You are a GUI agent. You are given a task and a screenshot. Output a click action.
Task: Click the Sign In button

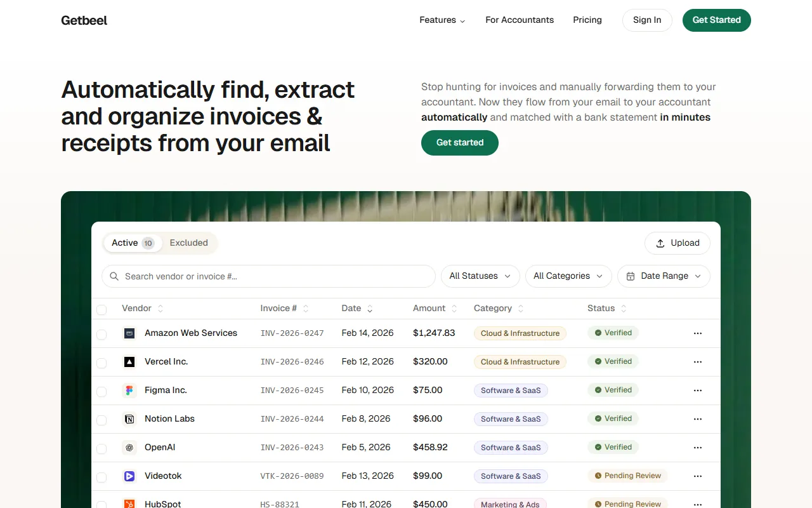pos(647,20)
